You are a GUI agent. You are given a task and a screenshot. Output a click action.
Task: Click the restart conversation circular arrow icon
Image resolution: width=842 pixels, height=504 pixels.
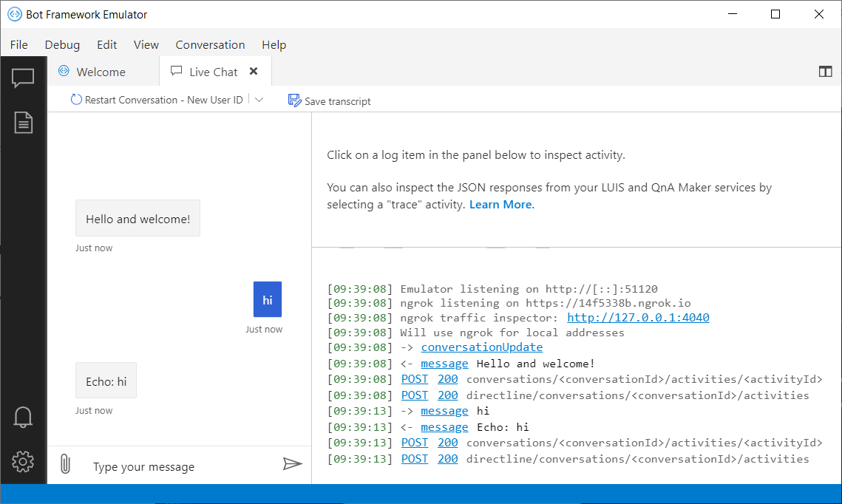[76, 99]
